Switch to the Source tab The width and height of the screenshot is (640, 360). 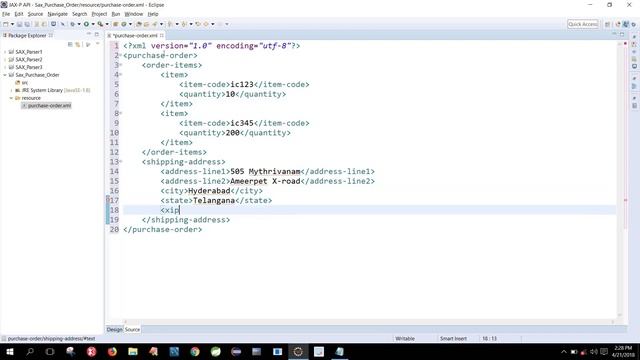[132, 329]
